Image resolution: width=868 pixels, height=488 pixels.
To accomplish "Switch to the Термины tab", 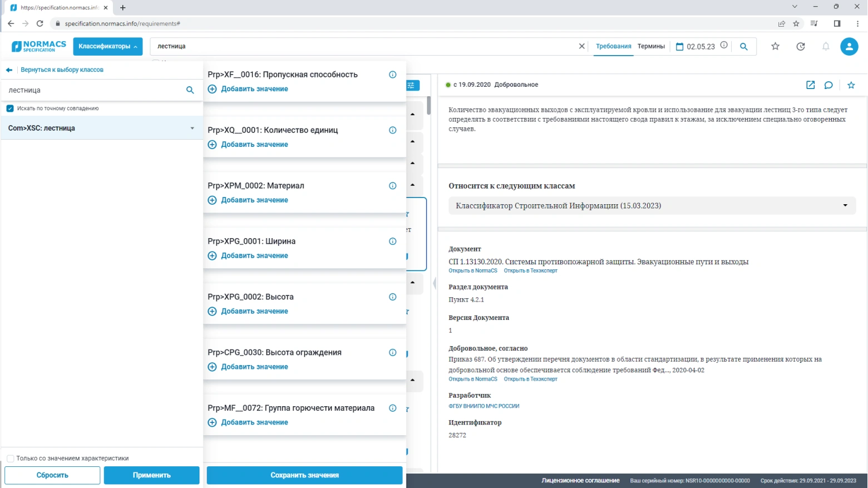I will click(x=650, y=46).
